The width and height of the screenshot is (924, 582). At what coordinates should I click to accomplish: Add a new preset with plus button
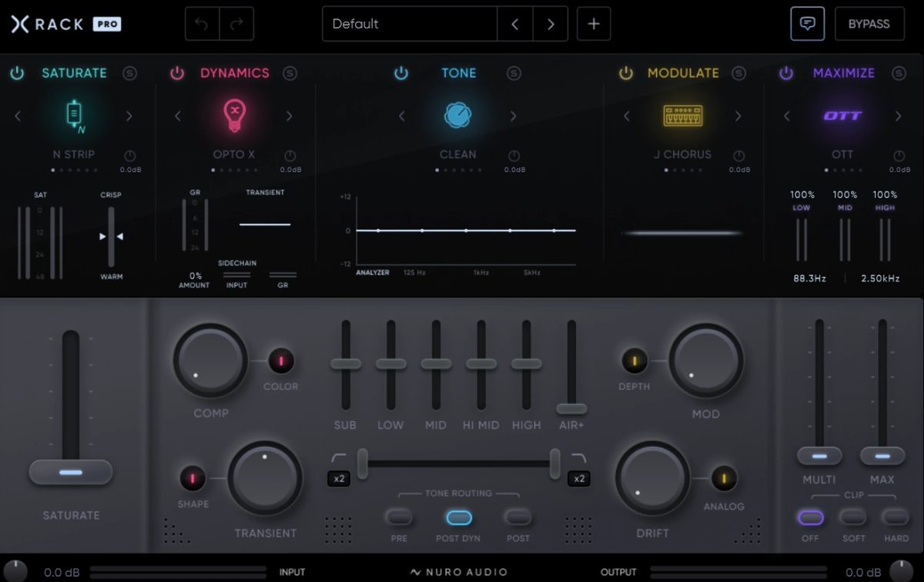(x=594, y=24)
